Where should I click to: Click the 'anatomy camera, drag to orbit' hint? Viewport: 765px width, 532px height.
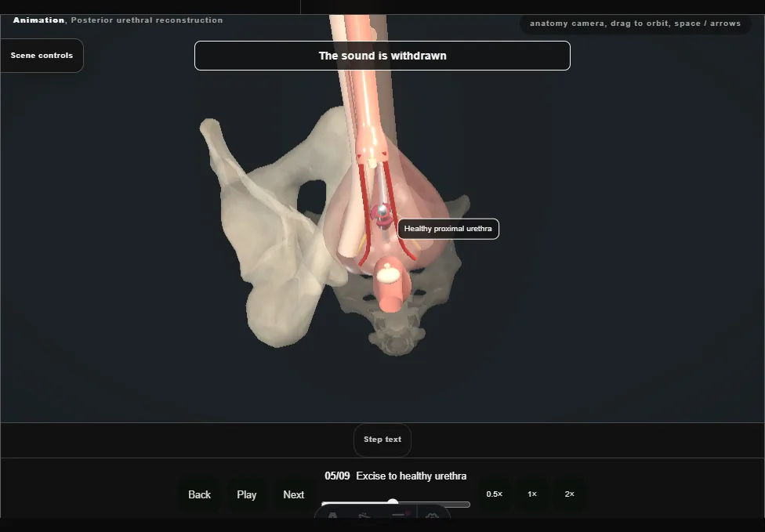click(x=635, y=24)
